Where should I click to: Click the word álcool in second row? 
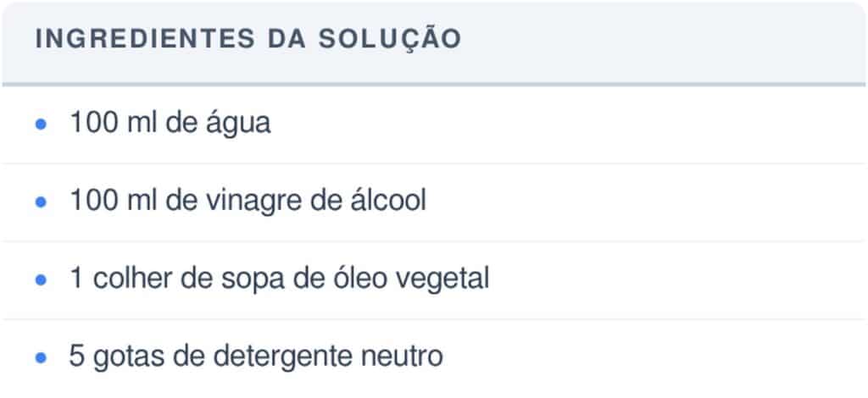(388, 200)
